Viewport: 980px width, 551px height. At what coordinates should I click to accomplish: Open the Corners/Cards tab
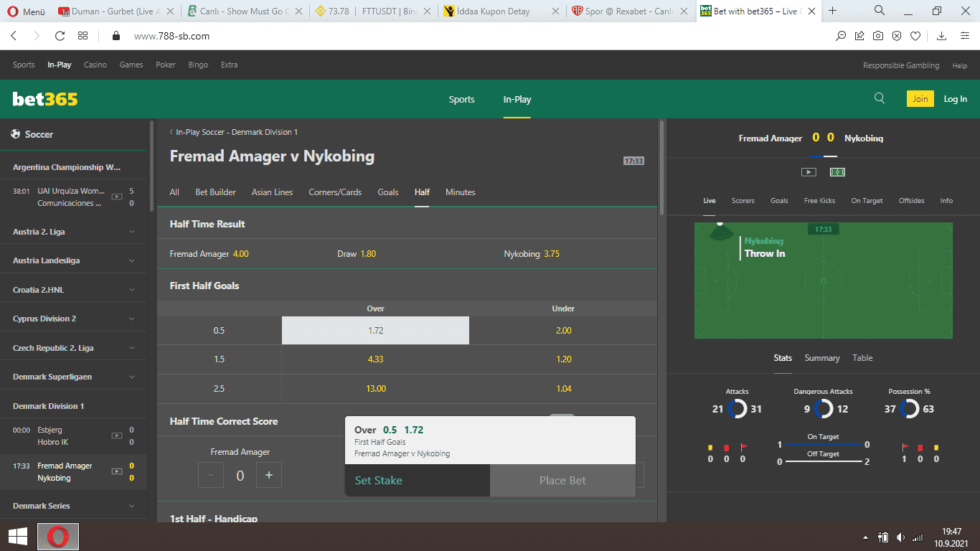tap(335, 192)
